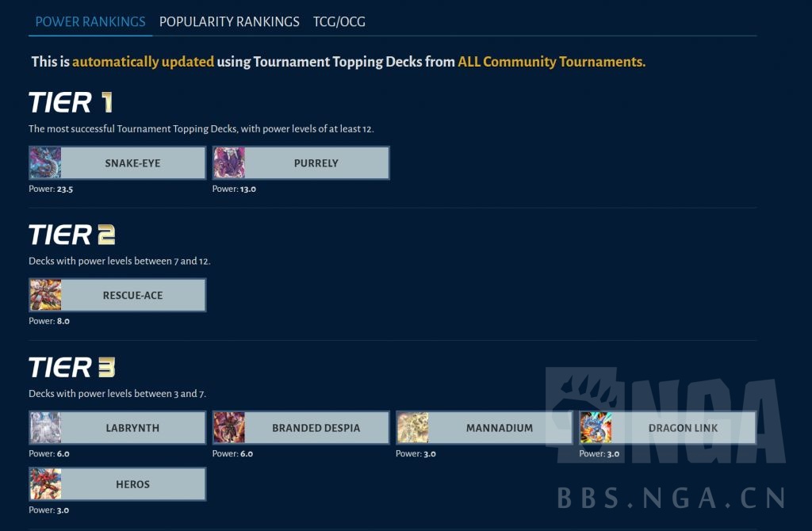Select the TCG/OCG tab
The image size is (812, 531).
[339, 22]
